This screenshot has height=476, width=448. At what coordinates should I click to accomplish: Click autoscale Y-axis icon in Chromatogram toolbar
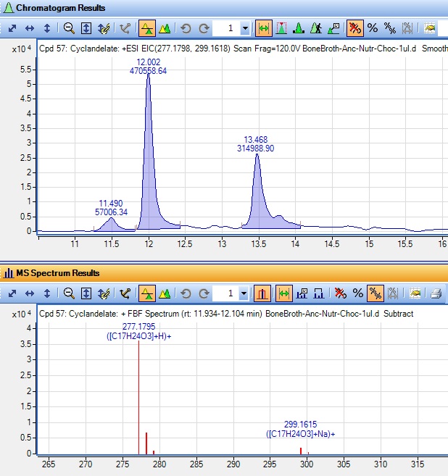pos(86,28)
